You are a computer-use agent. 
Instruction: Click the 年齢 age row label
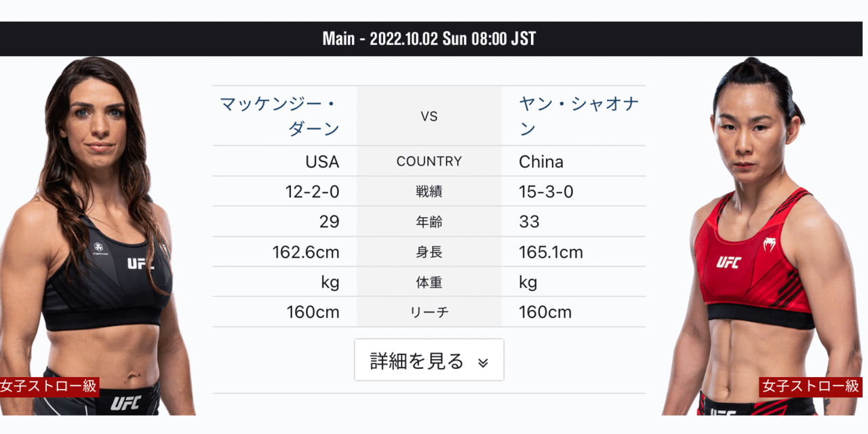[429, 222]
